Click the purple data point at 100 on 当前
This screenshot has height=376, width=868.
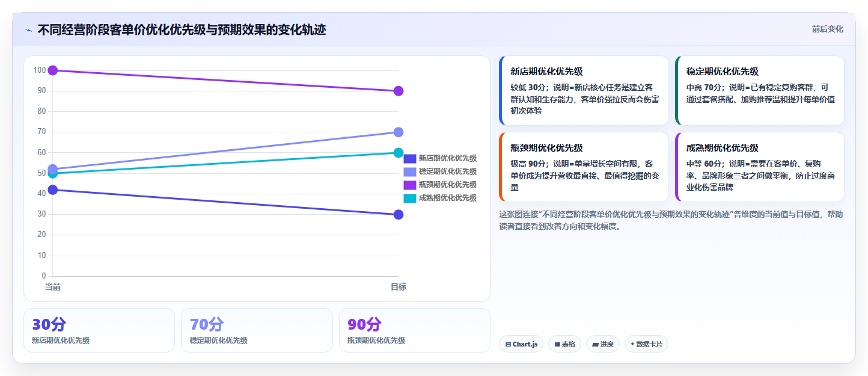tap(52, 70)
